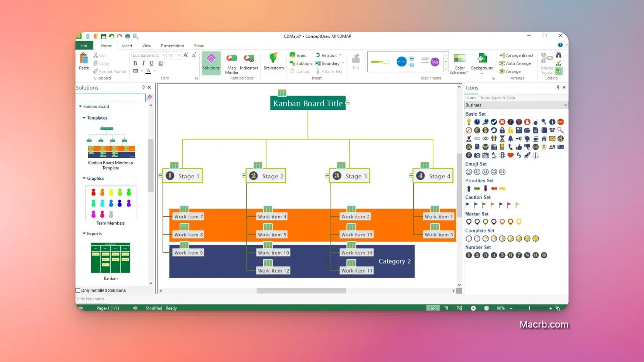Increase font size with the larger A icon

point(186,55)
